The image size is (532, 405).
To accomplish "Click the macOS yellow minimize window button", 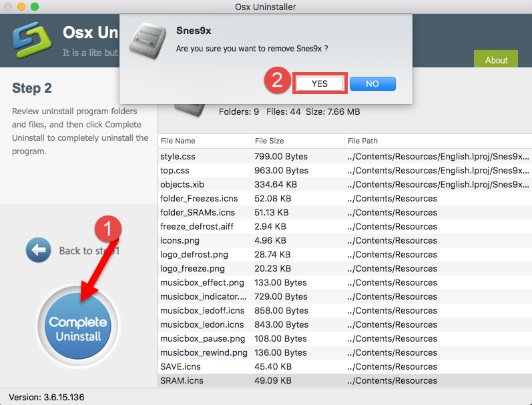I will coord(21,7).
